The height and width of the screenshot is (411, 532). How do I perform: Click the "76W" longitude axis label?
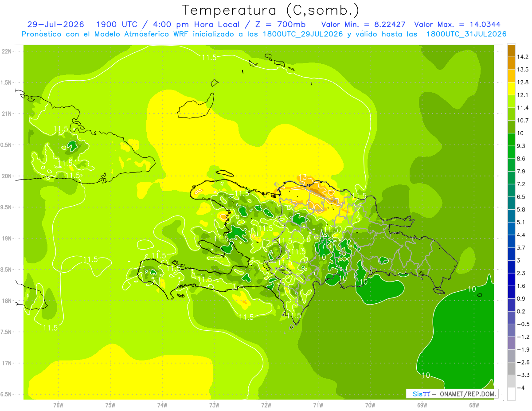coord(58,405)
